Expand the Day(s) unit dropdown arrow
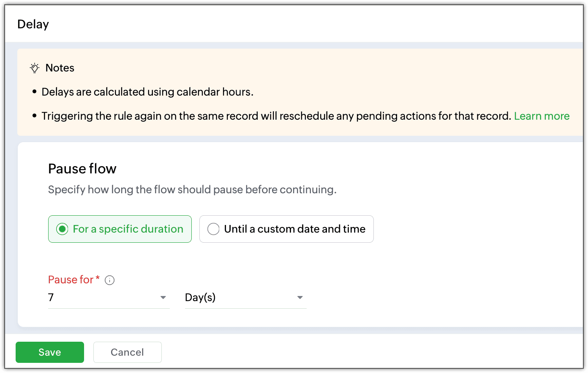Image resolution: width=588 pixels, height=373 pixels. tap(300, 298)
